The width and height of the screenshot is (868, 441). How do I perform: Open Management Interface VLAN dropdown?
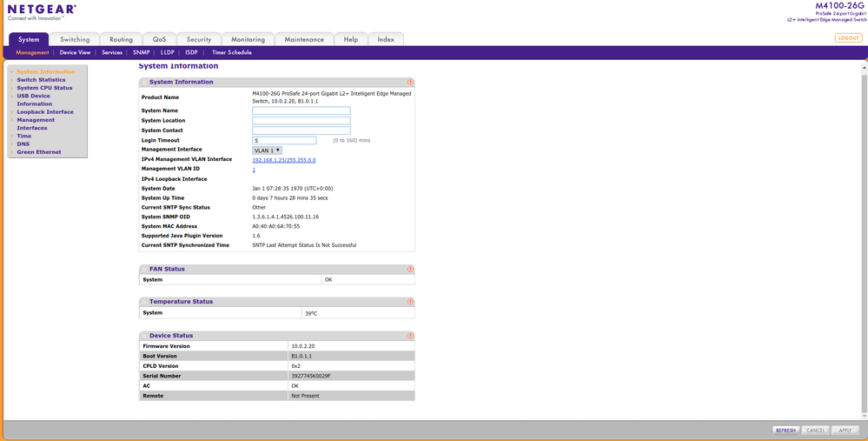(267, 150)
